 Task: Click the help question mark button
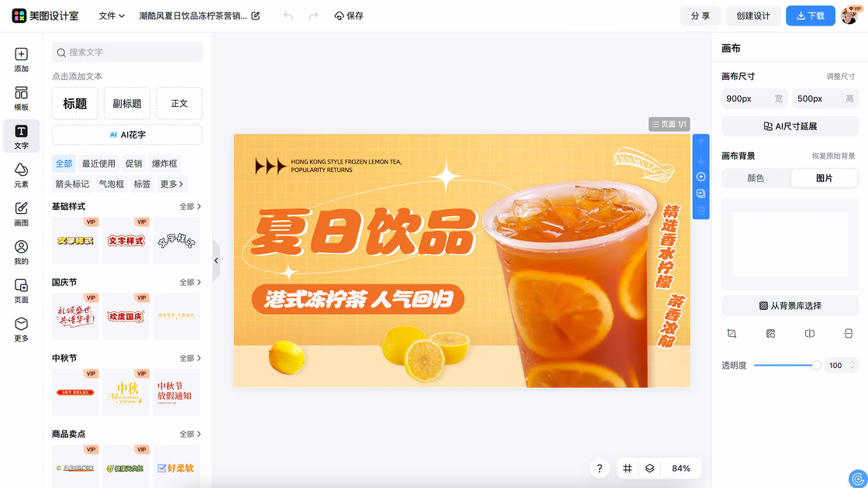coord(599,469)
